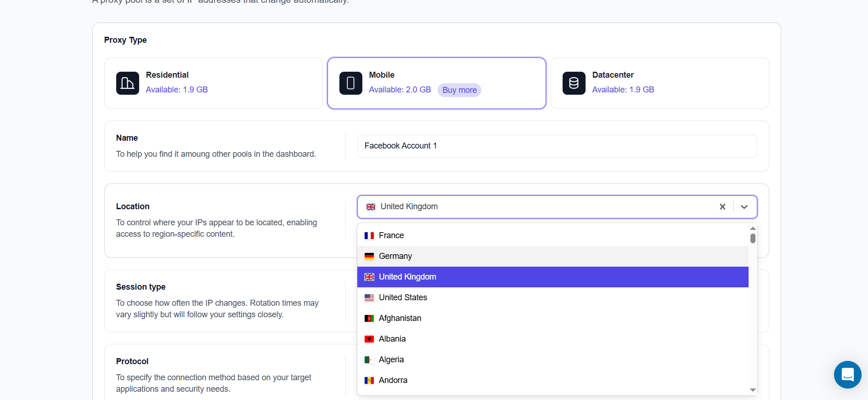868x400 pixels.
Task: Choose United States from the location list
Action: tap(553, 297)
